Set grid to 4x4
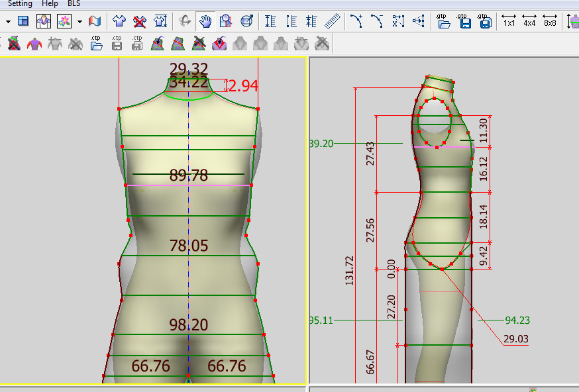 point(529,21)
